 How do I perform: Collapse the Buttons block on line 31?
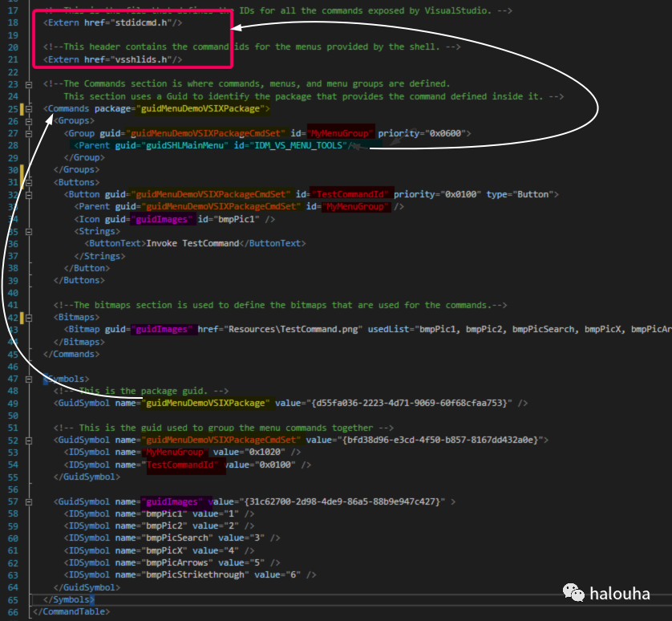point(30,182)
